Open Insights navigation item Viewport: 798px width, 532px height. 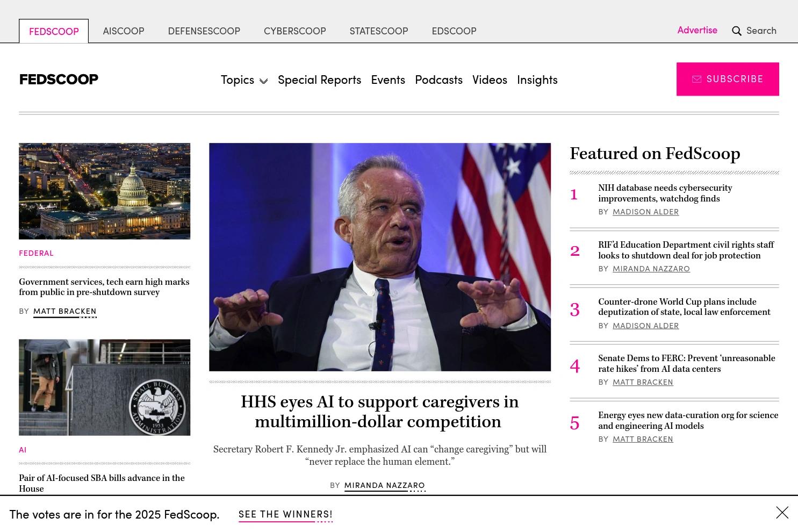click(x=537, y=80)
